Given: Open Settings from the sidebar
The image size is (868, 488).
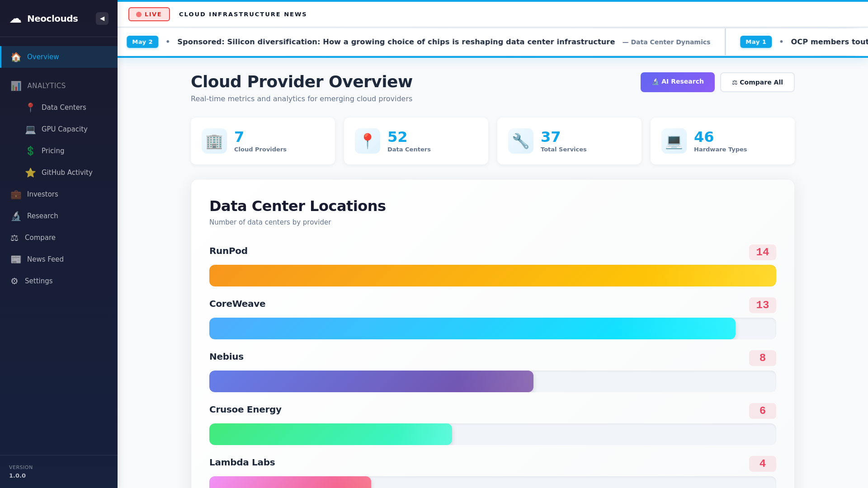Looking at the screenshot, I should coord(59,281).
